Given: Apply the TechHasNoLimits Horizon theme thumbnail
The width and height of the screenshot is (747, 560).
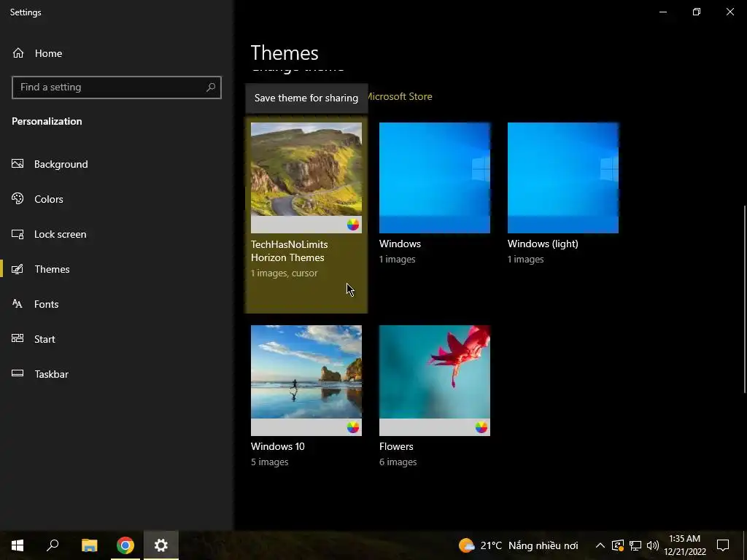Looking at the screenshot, I should coord(306,178).
